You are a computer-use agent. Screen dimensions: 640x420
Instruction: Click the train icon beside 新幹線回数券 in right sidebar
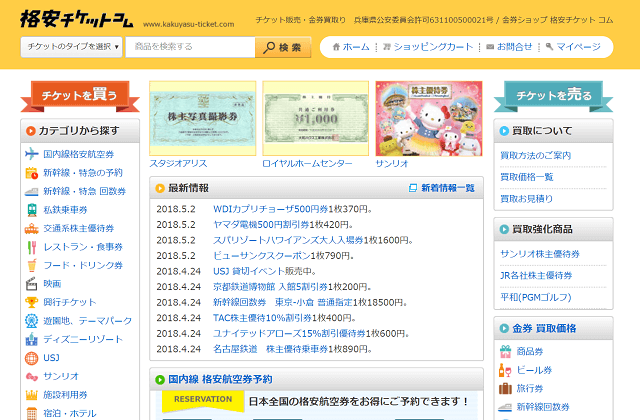pos(505,407)
